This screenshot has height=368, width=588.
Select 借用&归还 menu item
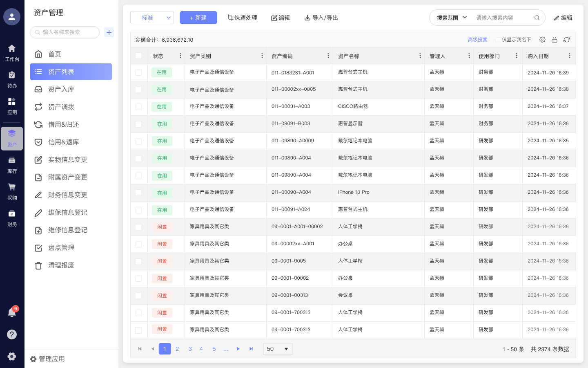click(71, 124)
